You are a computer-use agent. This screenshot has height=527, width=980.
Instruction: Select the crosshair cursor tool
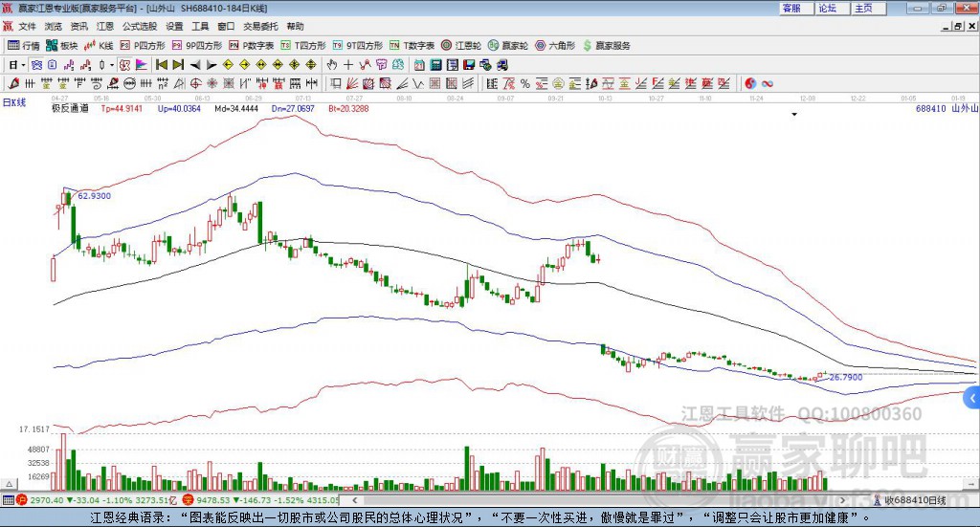pyautogui.click(x=348, y=65)
